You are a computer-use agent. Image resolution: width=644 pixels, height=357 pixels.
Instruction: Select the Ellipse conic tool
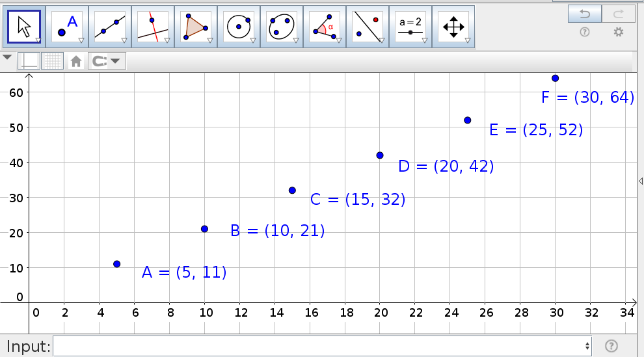coord(281,27)
